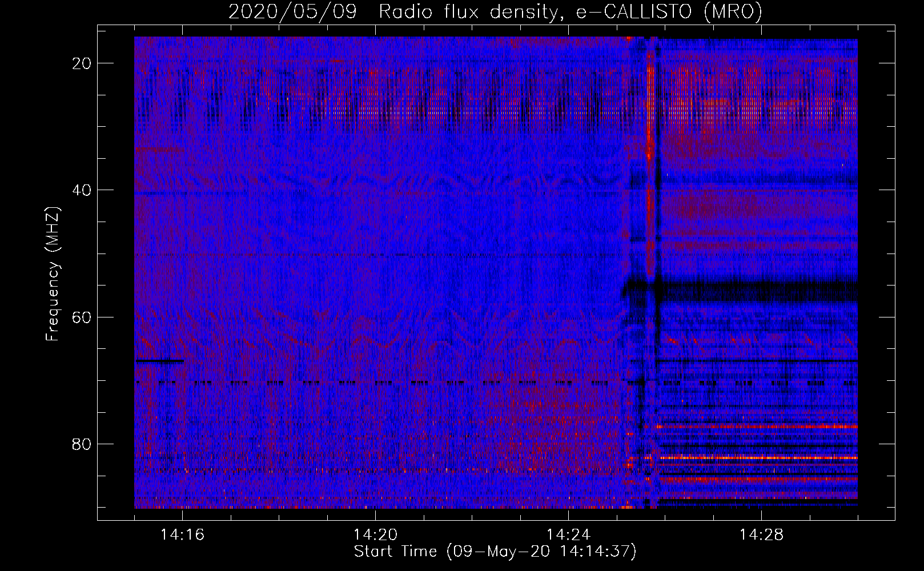
Task: Click the "14:20" time tick label
Action: click(375, 535)
